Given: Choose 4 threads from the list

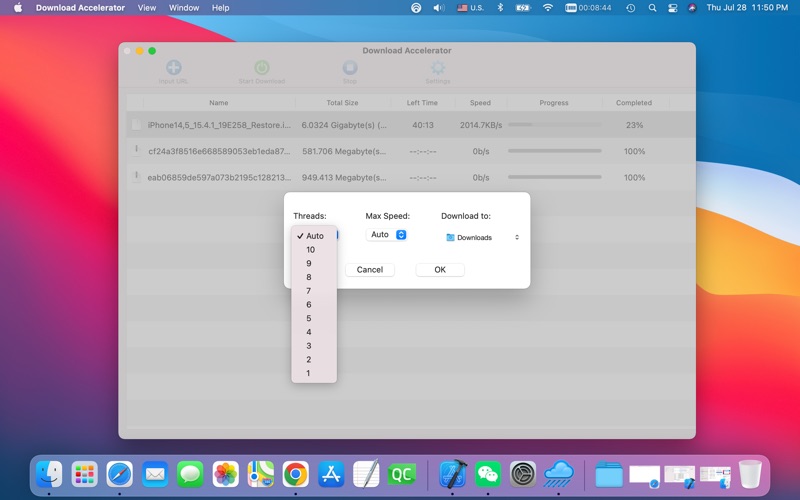Looking at the screenshot, I should coord(314,332).
